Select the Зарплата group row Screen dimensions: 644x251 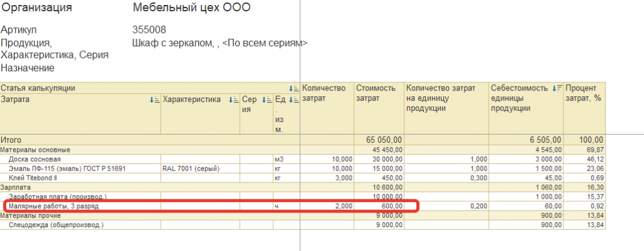(x=303, y=187)
